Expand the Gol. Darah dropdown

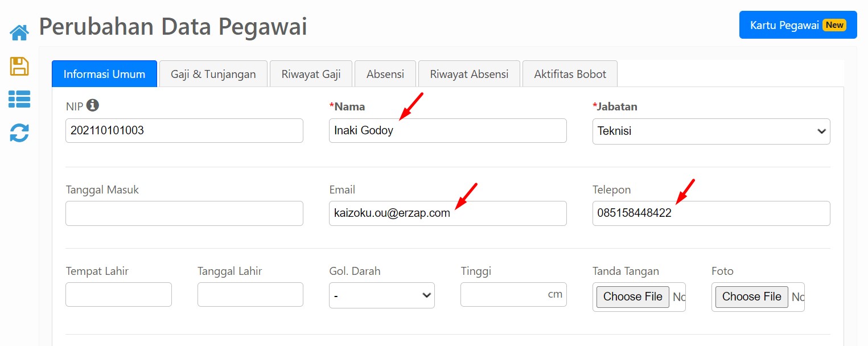click(382, 295)
